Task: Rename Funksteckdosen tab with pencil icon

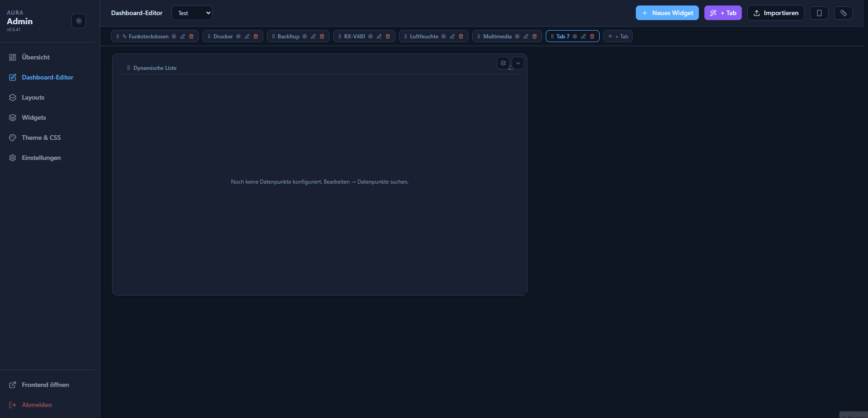Action: coord(183,37)
